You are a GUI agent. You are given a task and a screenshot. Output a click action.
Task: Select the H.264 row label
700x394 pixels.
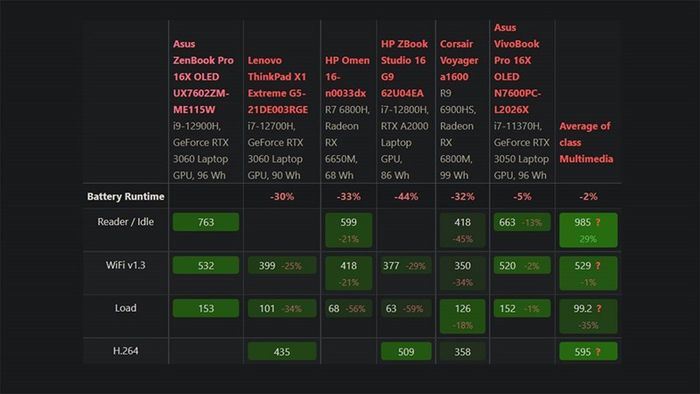click(125, 351)
